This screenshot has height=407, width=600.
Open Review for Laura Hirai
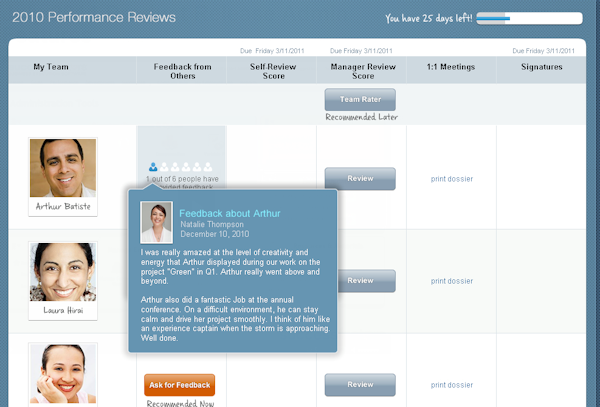click(367, 281)
